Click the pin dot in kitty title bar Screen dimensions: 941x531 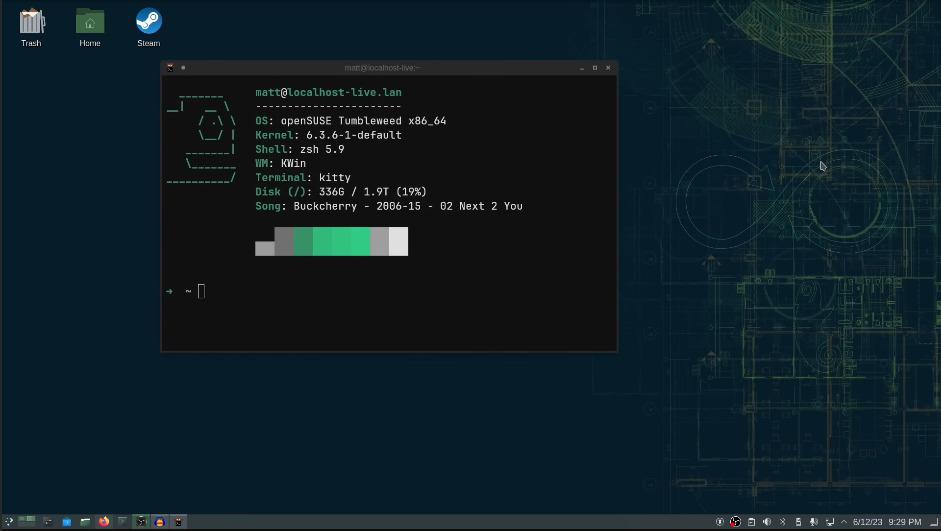[x=183, y=68]
